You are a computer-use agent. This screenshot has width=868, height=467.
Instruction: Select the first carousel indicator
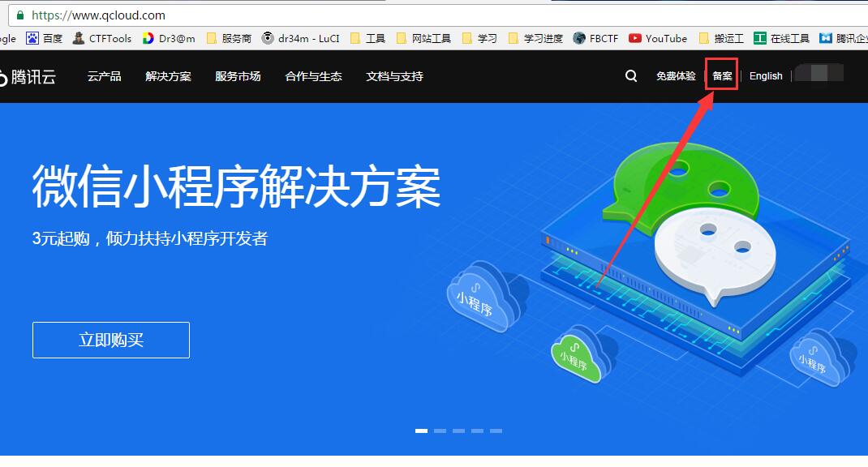[421, 431]
